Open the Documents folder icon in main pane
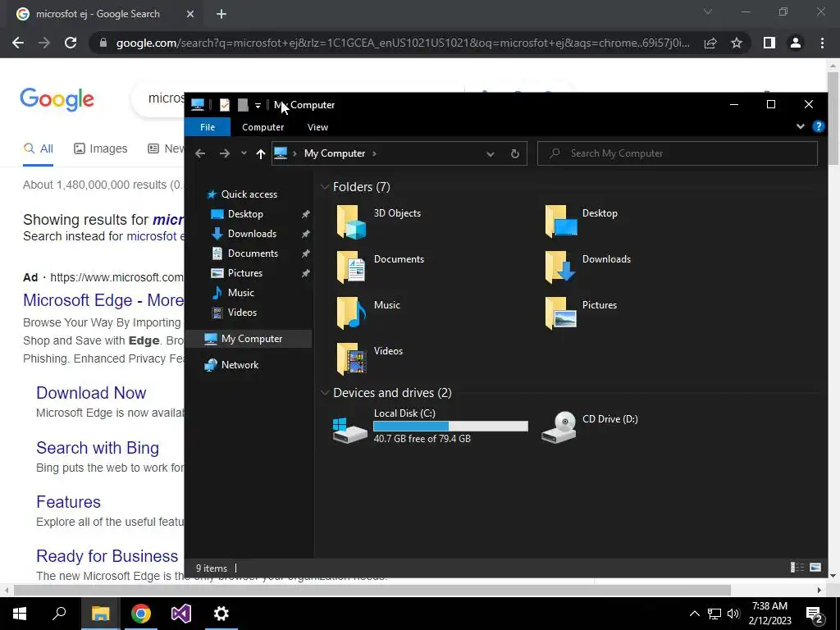Viewport: 840px width, 630px height. click(351, 267)
